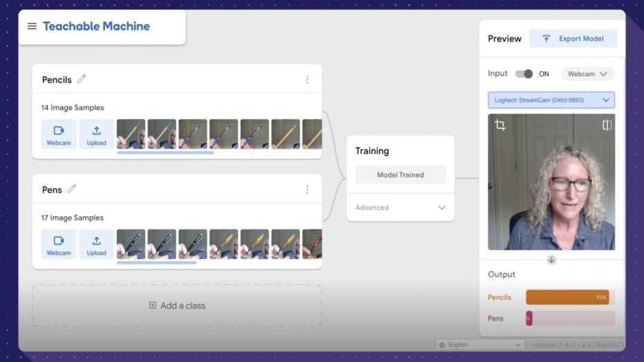Click the pencil edit icon next to Pens
The width and height of the screenshot is (644, 362).
(x=72, y=189)
